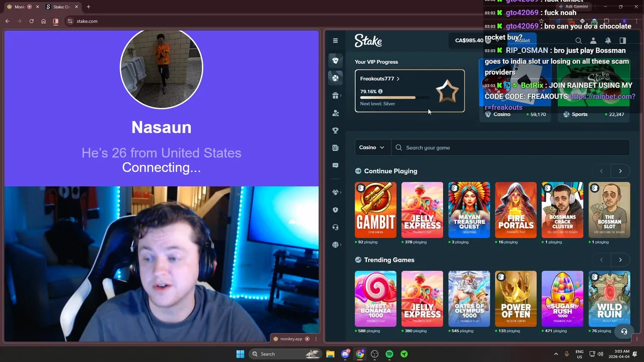Open The Bossman Slot thumbnail
The width and height of the screenshot is (644, 362).
pos(609,210)
